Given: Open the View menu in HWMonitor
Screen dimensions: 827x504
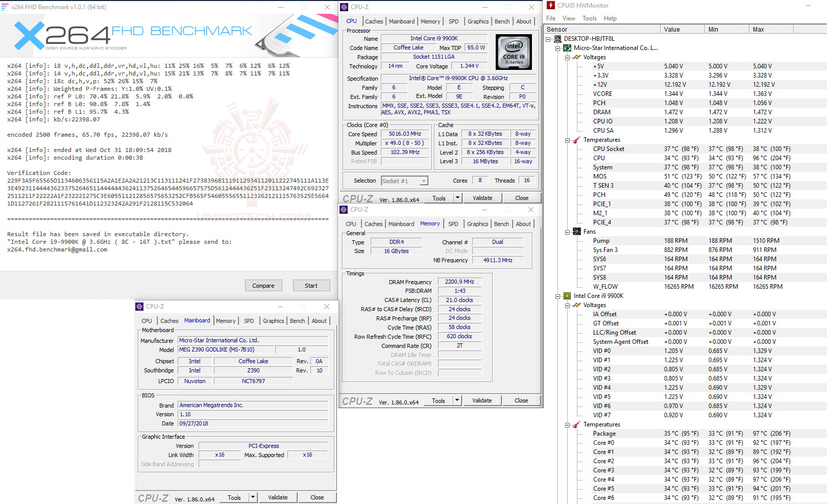Looking at the screenshot, I should pos(569,18).
